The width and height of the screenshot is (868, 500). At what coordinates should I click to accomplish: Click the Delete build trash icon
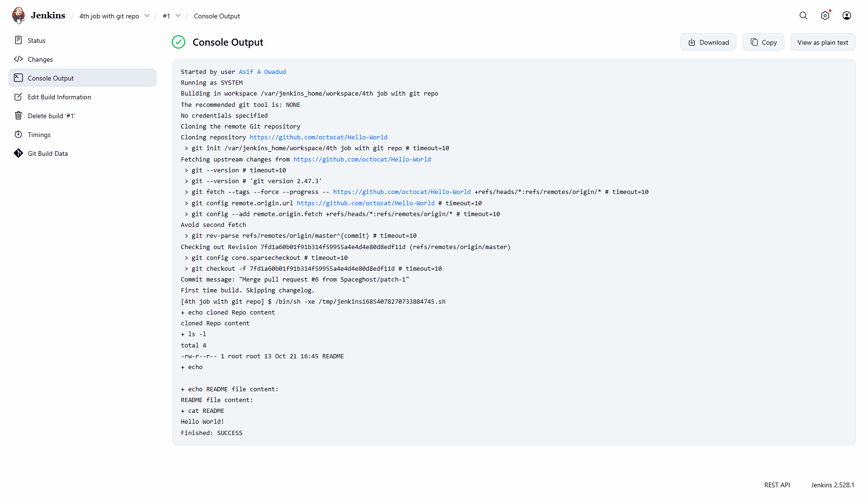(x=18, y=115)
